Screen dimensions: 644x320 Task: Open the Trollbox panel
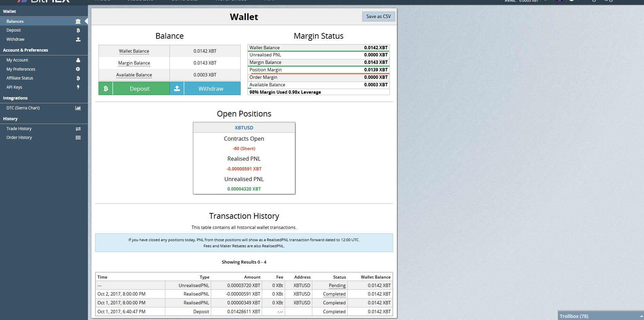click(x=574, y=316)
